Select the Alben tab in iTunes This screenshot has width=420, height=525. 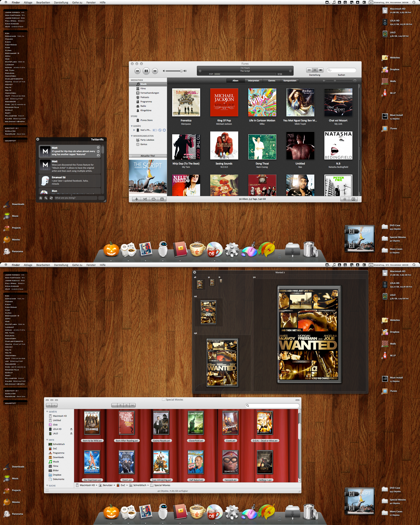[235, 80]
